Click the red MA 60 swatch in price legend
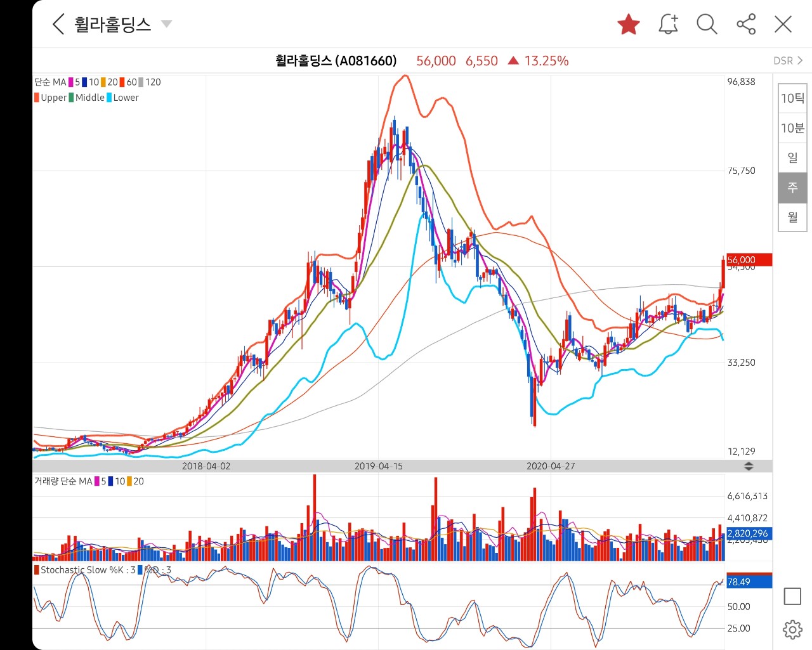 [122, 82]
